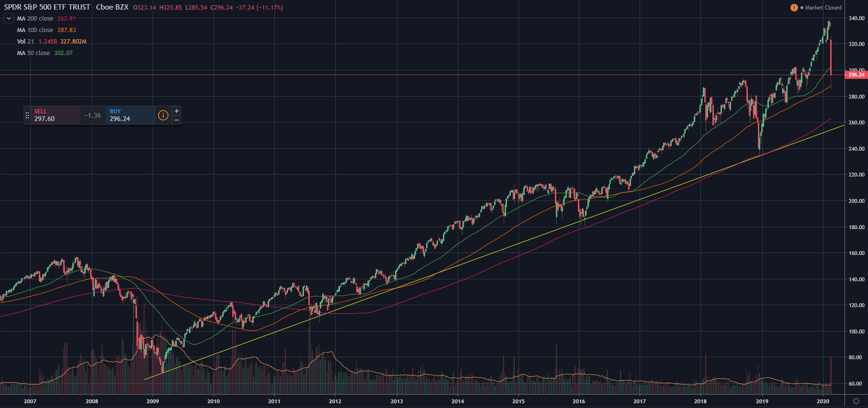This screenshot has height=408, width=868.
Task: Click the 2009 time axis label
Action: pos(153,401)
